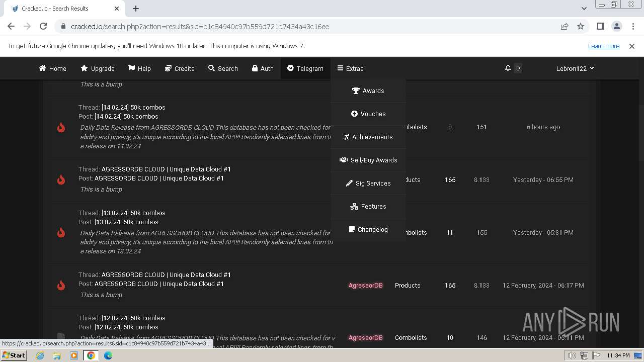The width and height of the screenshot is (644, 362).
Task: Reload the page
Action: [x=43, y=26]
